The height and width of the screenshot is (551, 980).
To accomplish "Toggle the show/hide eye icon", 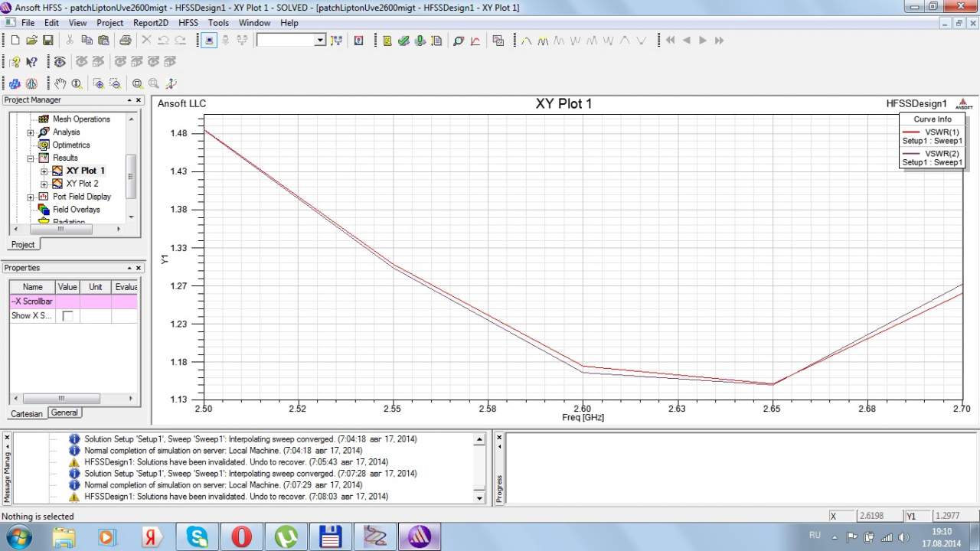I will coord(60,62).
